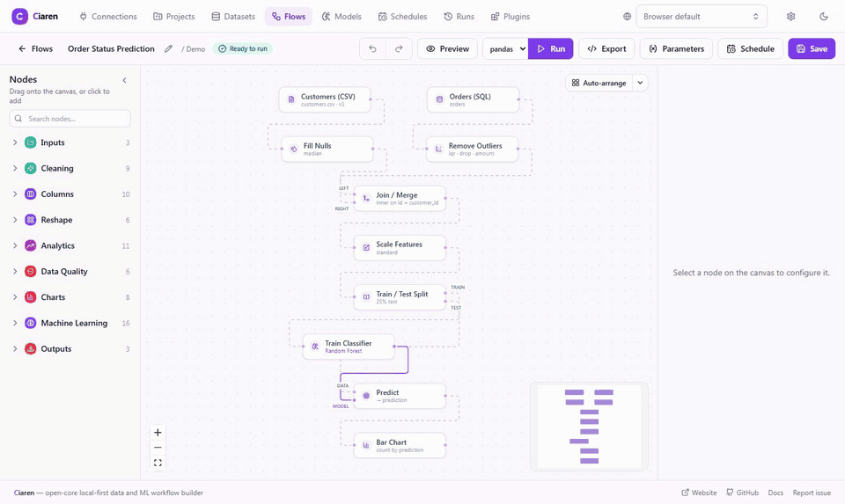Zoom out with the minus button
The height and width of the screenshot is (504, 845).
click(x=158, y=448)
